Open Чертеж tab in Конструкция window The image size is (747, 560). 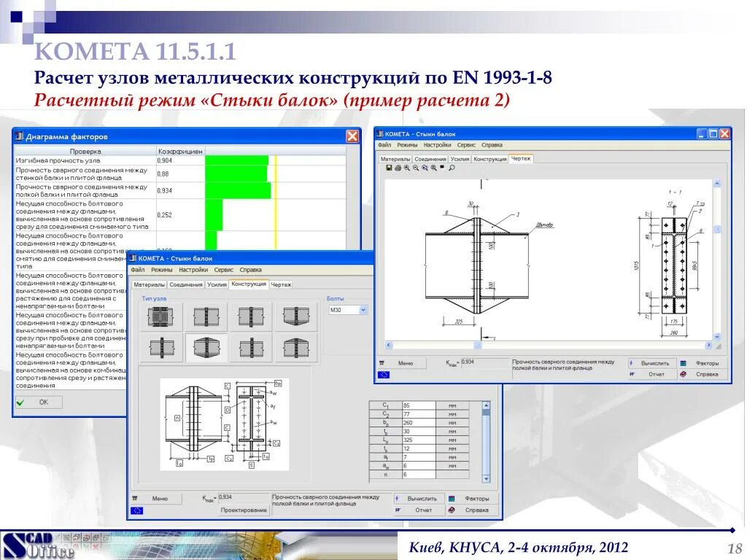point(281,284)
